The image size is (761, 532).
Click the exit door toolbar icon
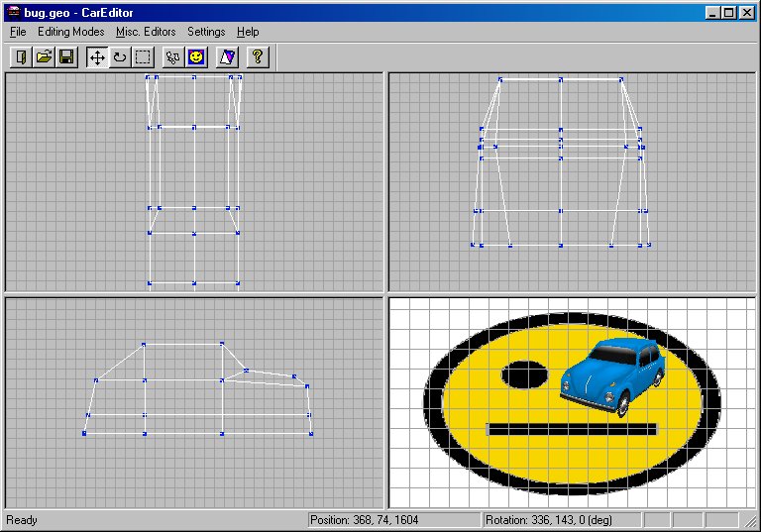point(21,57)
